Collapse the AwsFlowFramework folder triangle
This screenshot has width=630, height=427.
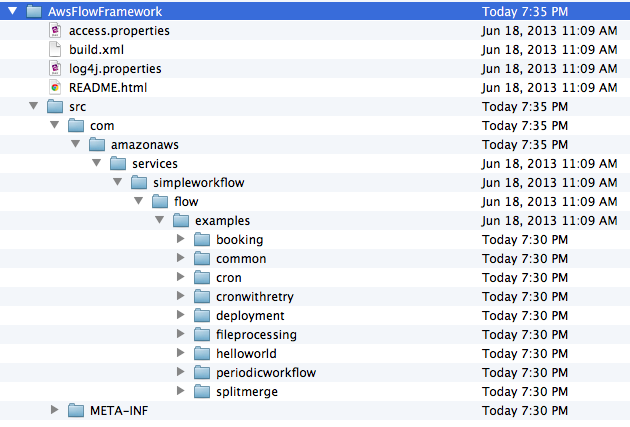[12, 11]
